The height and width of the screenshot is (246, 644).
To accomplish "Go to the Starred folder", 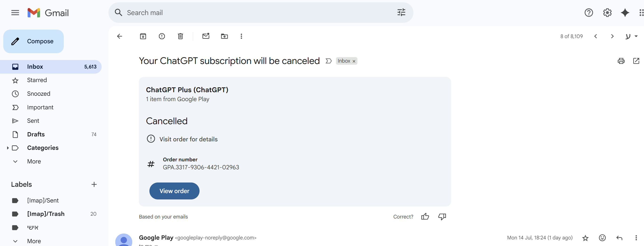I will click(37, 80).
